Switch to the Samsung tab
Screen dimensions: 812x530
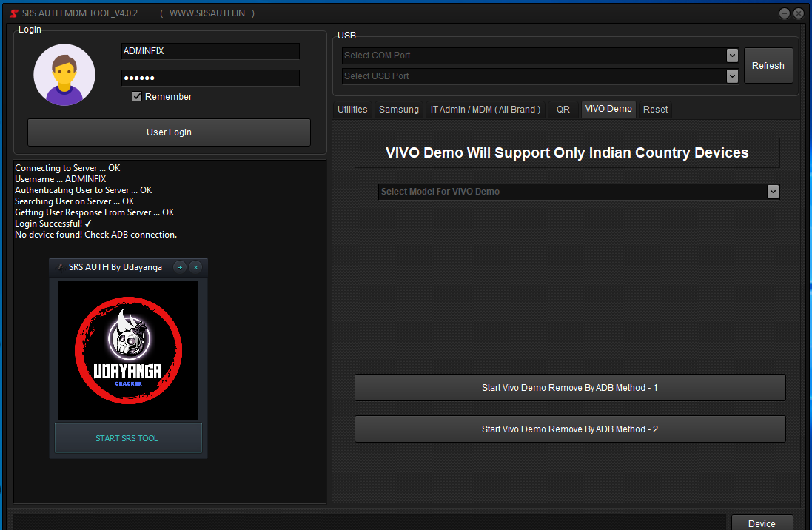point(399,110)
